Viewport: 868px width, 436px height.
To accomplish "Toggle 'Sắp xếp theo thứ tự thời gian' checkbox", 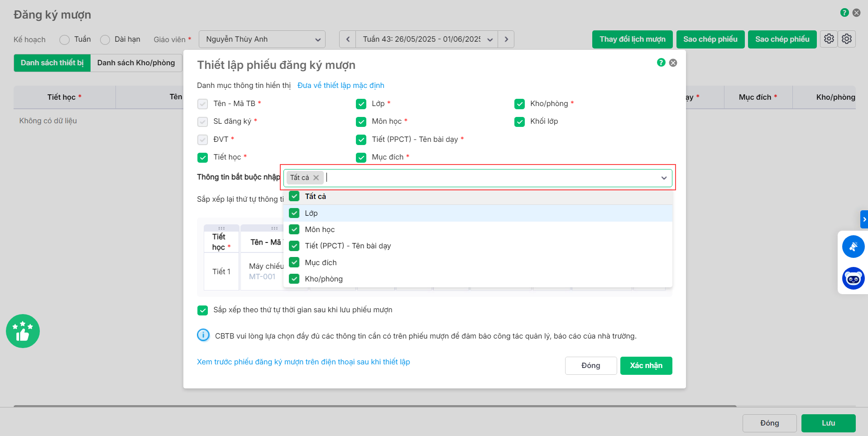I will pos(202,310).
